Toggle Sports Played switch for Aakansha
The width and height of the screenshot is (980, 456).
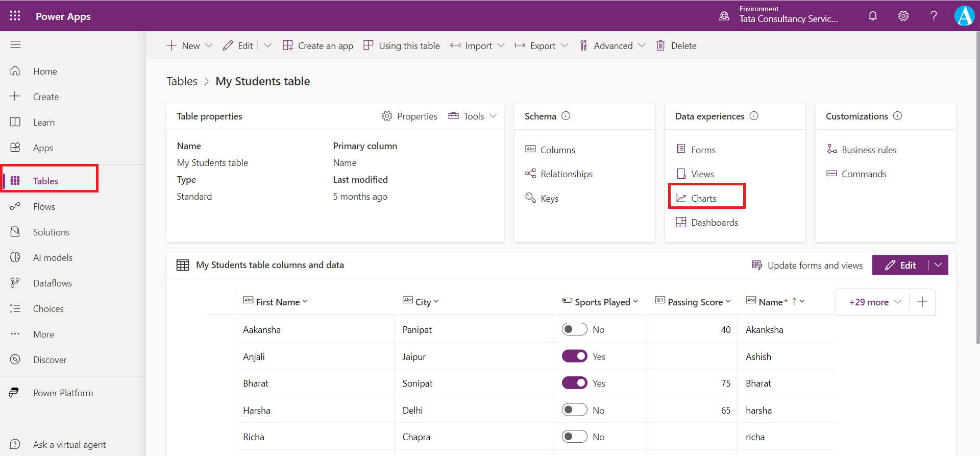click(574, 329)
